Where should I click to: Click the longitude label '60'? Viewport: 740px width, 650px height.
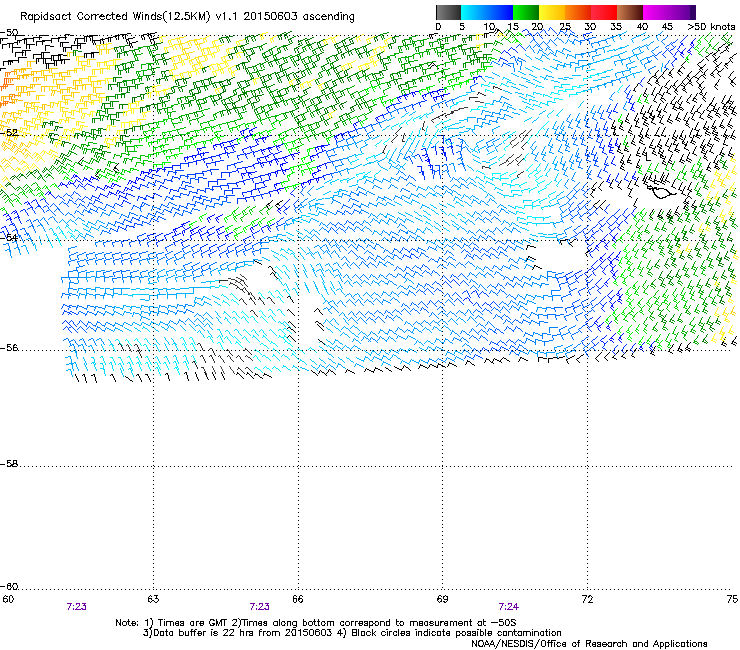8,599
